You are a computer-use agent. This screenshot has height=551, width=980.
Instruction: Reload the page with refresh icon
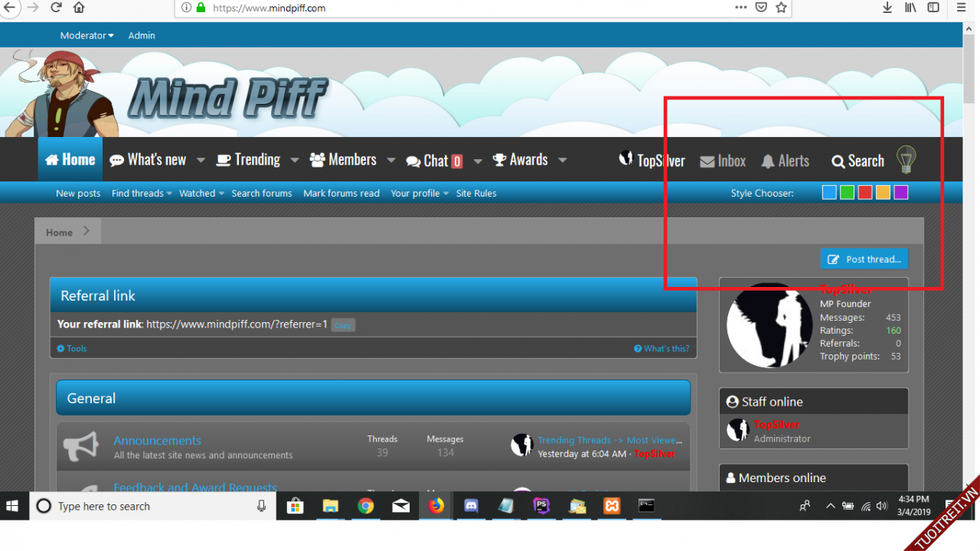click(x=56, y=8)
